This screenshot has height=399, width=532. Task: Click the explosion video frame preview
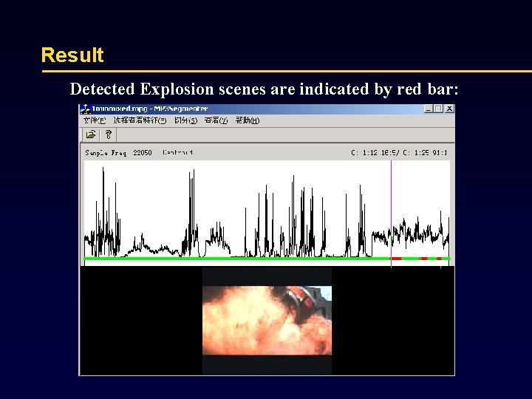[x=267, y=320]
